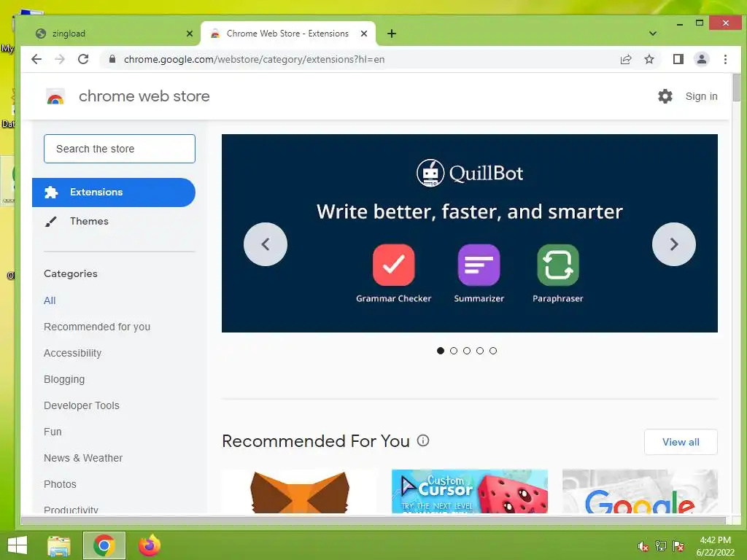Image resolution: width=747 pixels, height=560 pixels.
Task: Open the Blogging category
Action: [64, 379]
